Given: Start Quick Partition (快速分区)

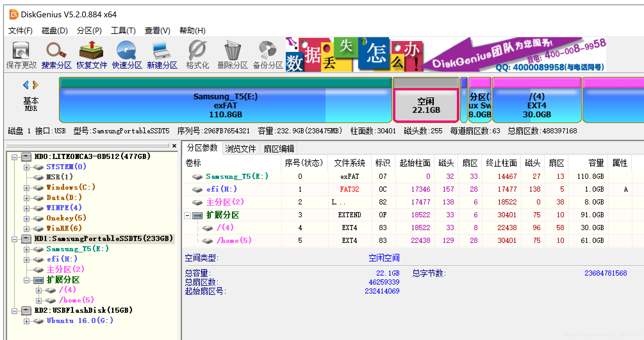Looking at the screenshot, I should pos(127,51).
